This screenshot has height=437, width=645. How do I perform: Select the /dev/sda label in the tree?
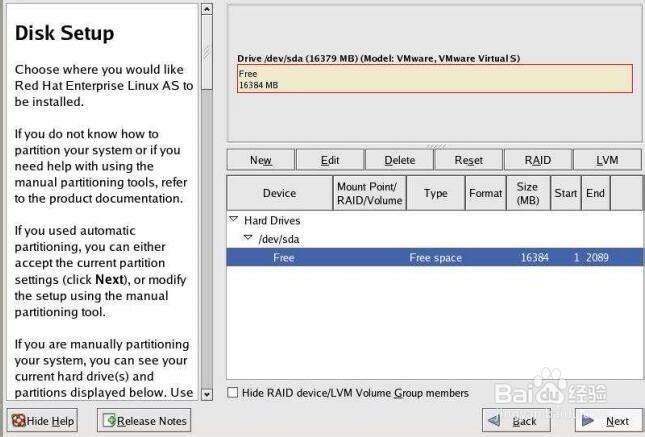279,239
